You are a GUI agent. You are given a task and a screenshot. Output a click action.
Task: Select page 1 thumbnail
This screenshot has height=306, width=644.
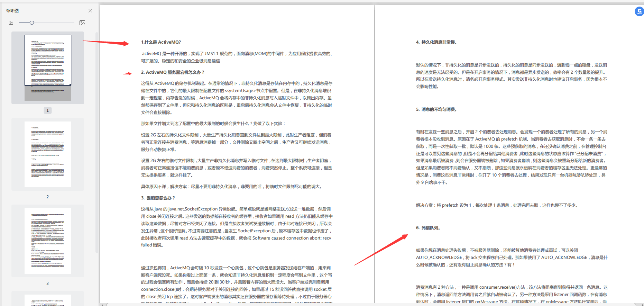tap(48, 68)
